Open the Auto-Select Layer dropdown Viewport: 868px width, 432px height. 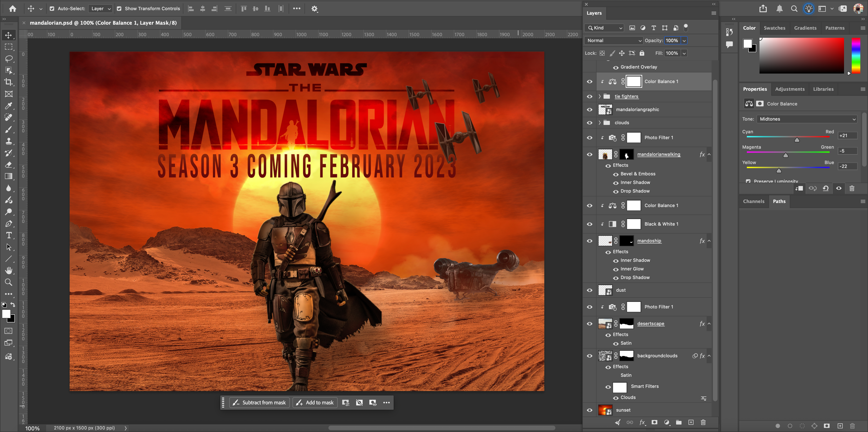pos(100,9)
